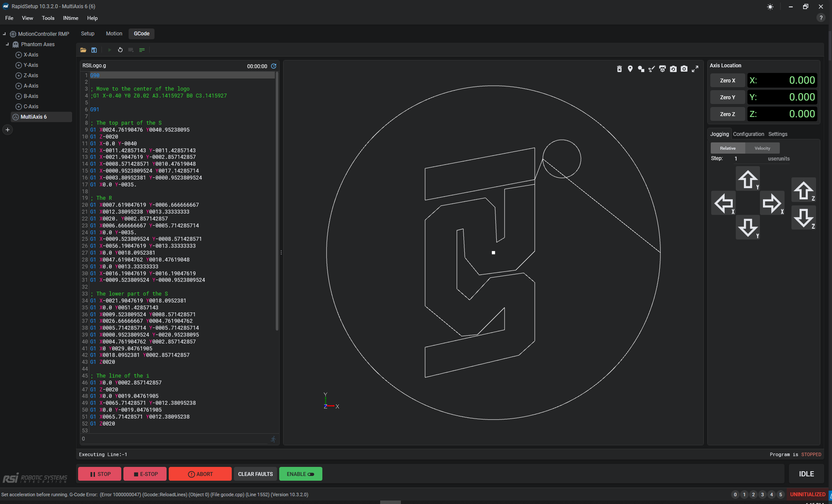This screenshot has height=504, width=832.
Task: Open a G-code file with folder icon
Action: point(83,50)
